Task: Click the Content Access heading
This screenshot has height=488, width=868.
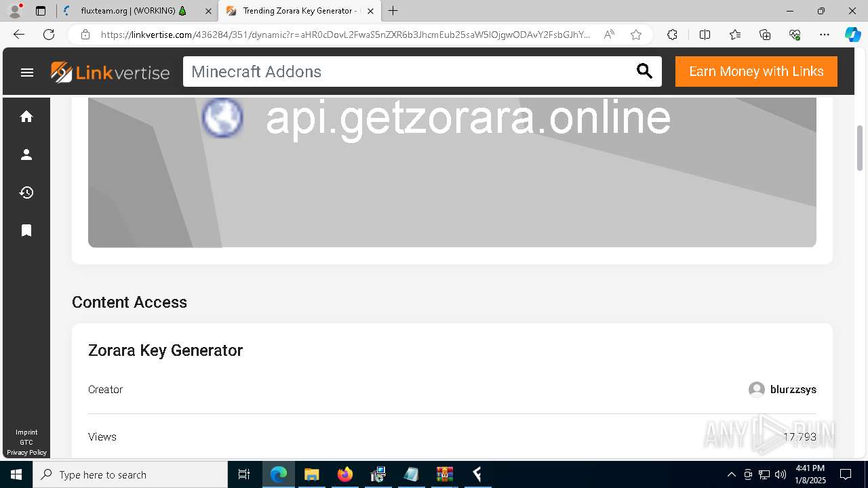Action: [130, 302]
